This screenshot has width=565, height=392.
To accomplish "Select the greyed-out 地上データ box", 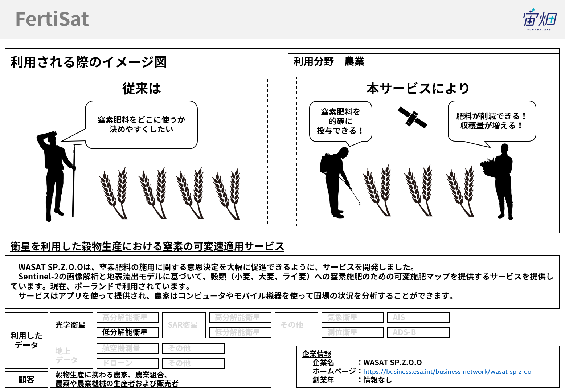I will 71,356.
